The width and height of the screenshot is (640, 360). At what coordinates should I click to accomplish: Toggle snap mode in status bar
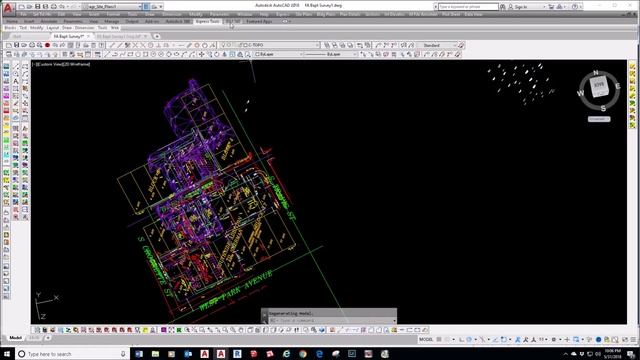pos(447,340)
